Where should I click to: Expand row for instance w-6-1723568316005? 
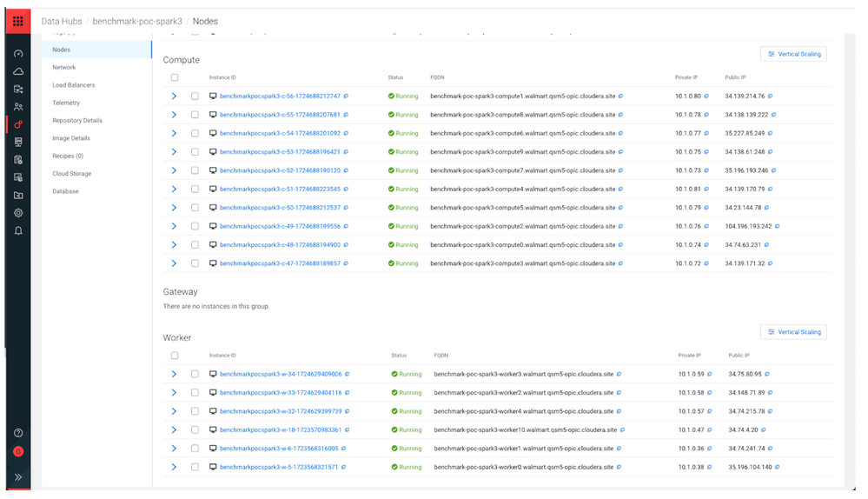click(174, 449)
